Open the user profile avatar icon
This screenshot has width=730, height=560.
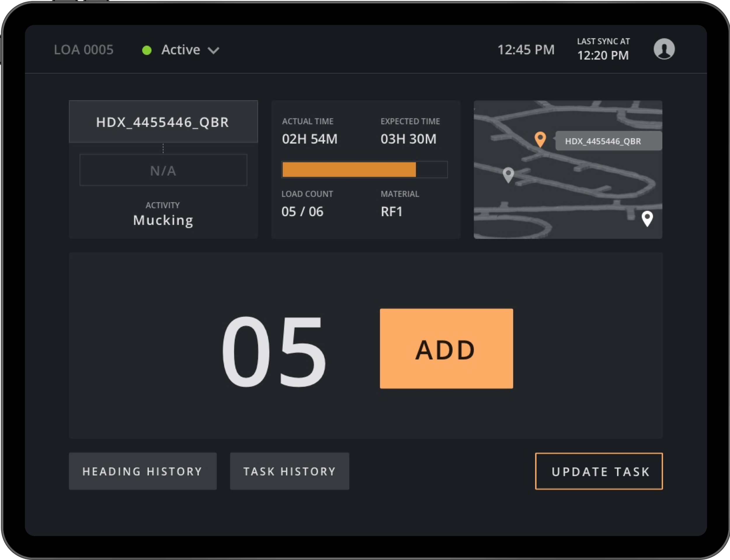(664, 49)
